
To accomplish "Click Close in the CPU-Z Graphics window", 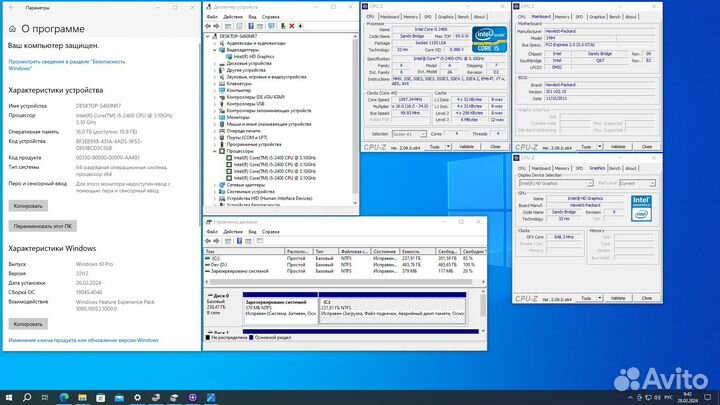I will (647, 298).
